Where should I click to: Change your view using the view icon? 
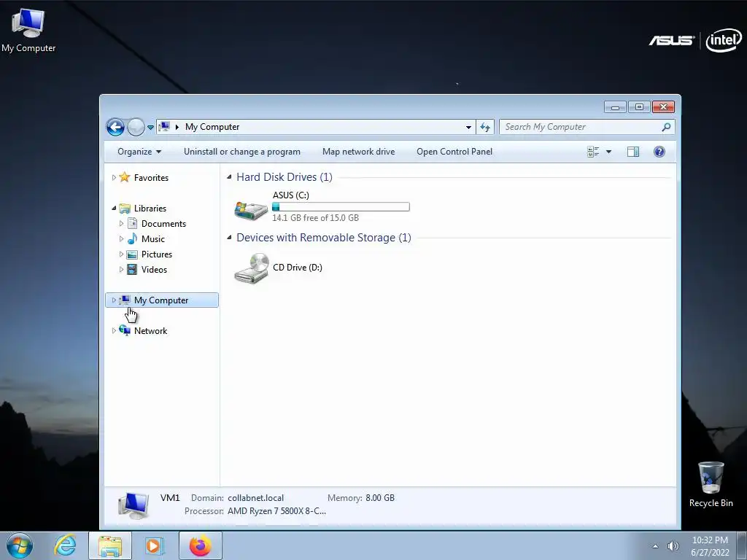[x=593, y=152]
